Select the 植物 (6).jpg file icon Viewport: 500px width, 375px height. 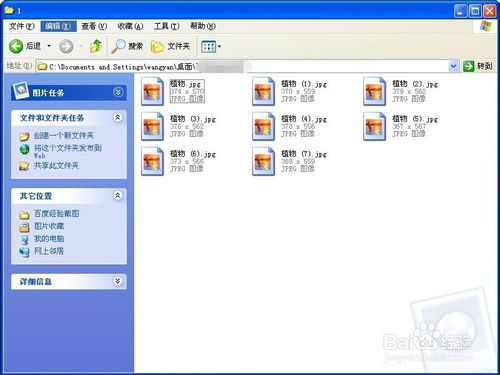point(152,161)
